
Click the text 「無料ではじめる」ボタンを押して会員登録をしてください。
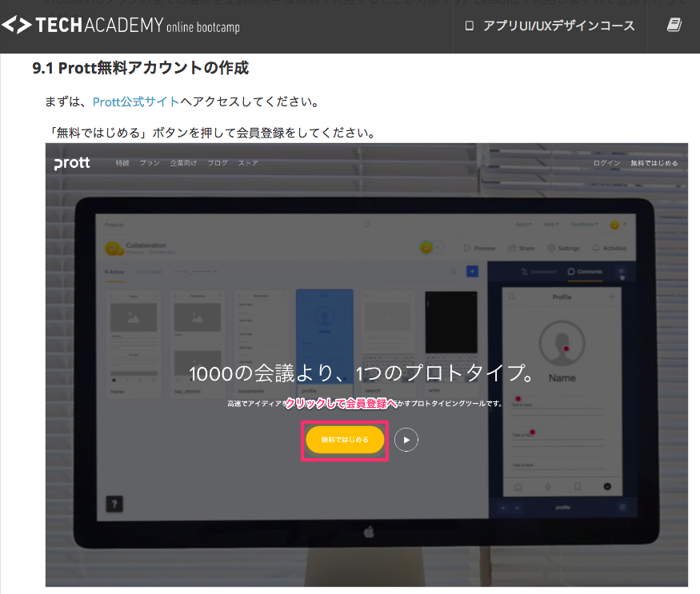pos(212,133)
